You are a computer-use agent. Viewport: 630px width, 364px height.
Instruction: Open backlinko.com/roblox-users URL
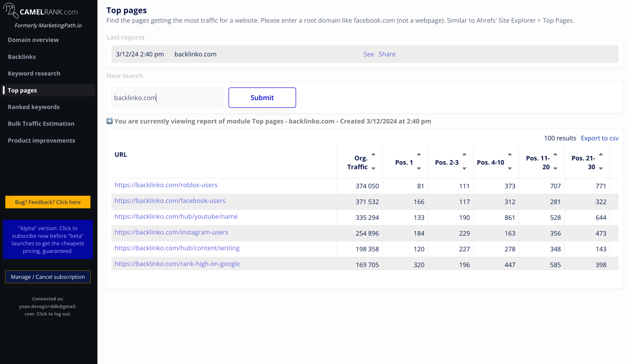pyautogui.click(x=166, y=185)
